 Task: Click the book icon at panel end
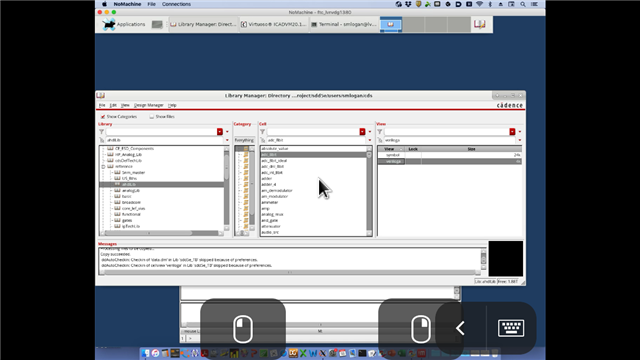(480, 24)
